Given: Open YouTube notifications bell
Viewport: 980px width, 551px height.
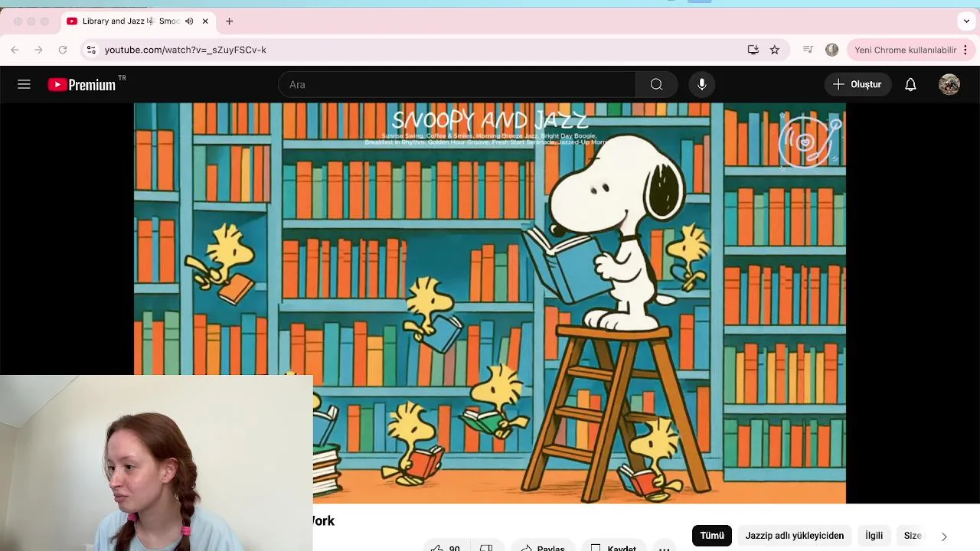Looking at the screenshot, I should coord(910,84).
